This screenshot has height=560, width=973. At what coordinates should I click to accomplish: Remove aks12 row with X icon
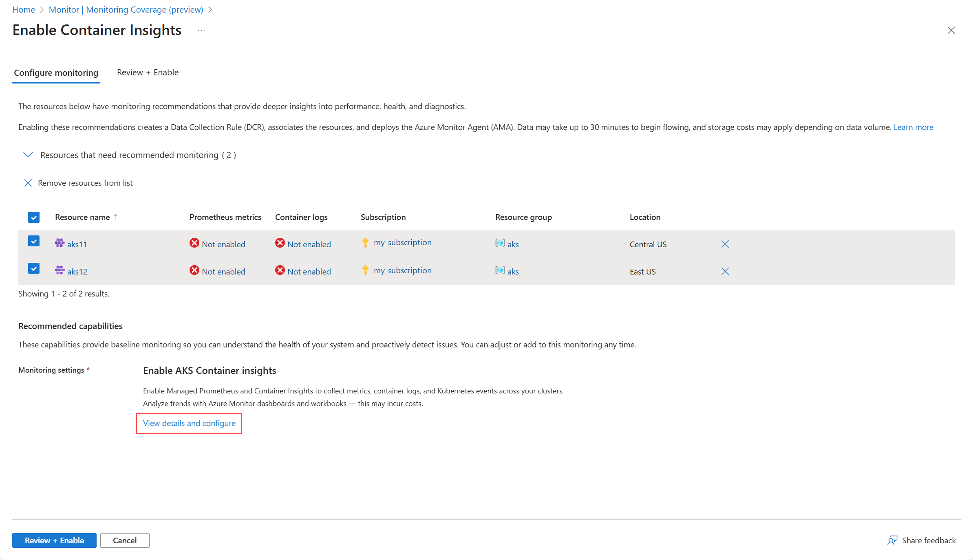(x=725, y=271)
